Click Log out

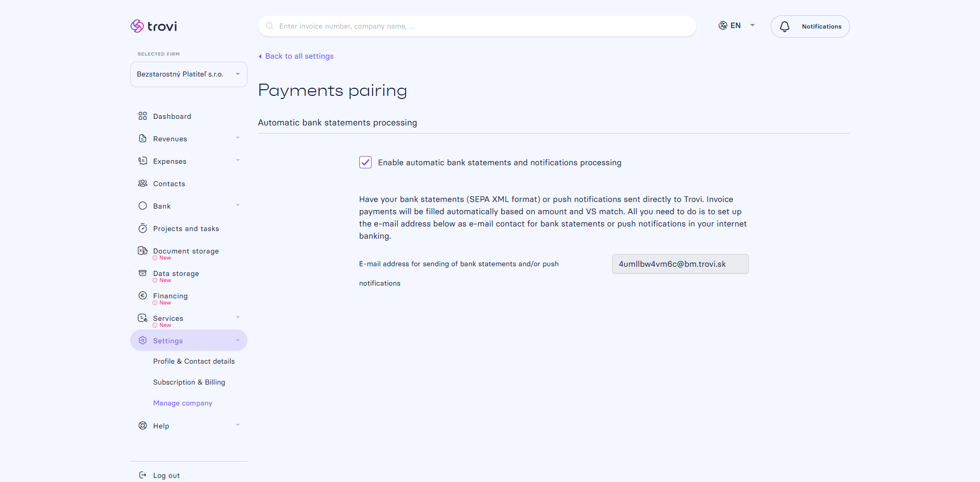[x=166, y=475]
